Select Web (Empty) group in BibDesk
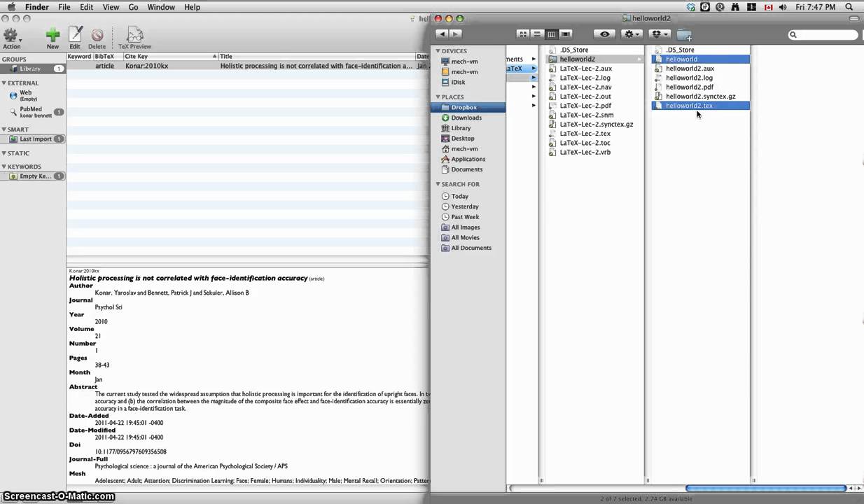The image size is (864, 504). click(x=33, y=95)
